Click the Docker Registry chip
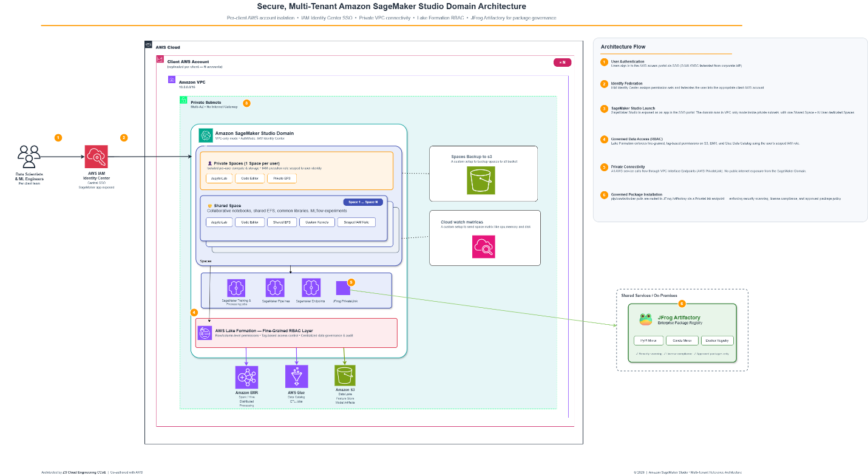This screenshot has height=476, width=868. pos(717,341)
